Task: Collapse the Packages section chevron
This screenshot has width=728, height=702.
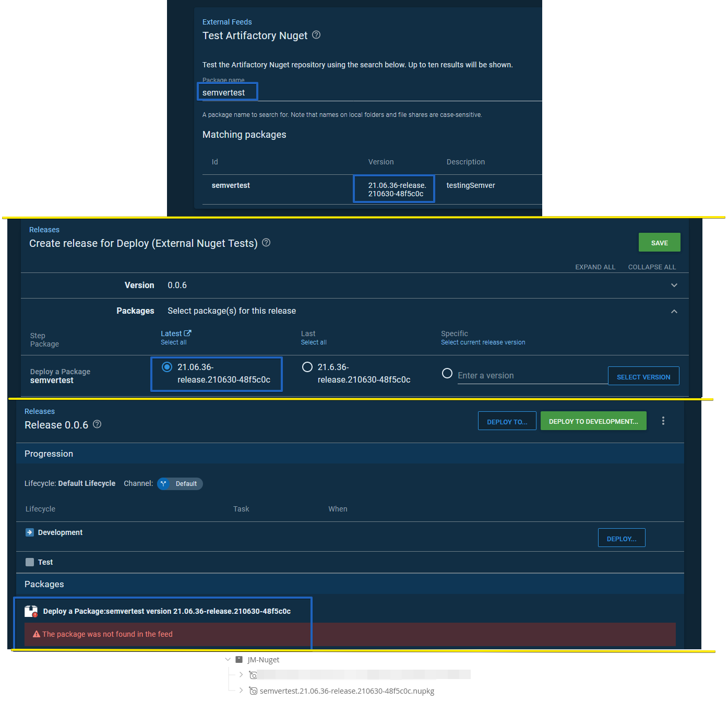Action: [674, 311]
